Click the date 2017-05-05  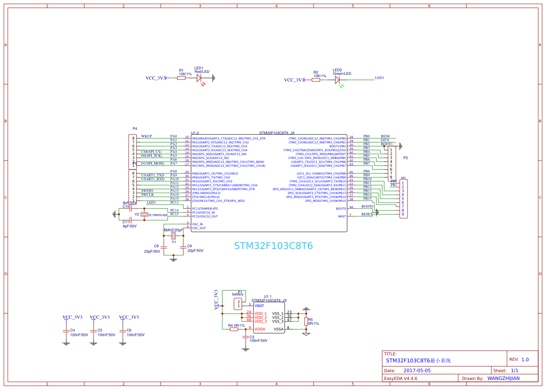(417, 371)
